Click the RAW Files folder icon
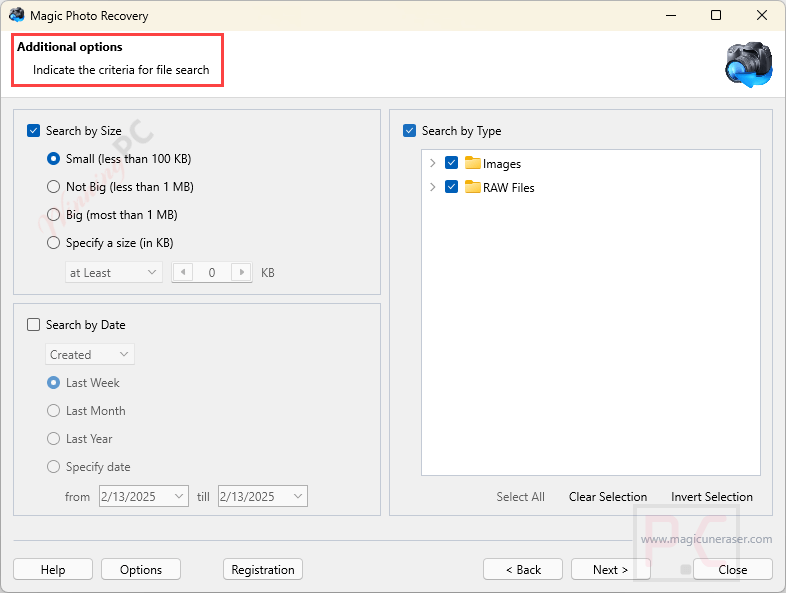786x593 pixels. click(x=472, y=187)
